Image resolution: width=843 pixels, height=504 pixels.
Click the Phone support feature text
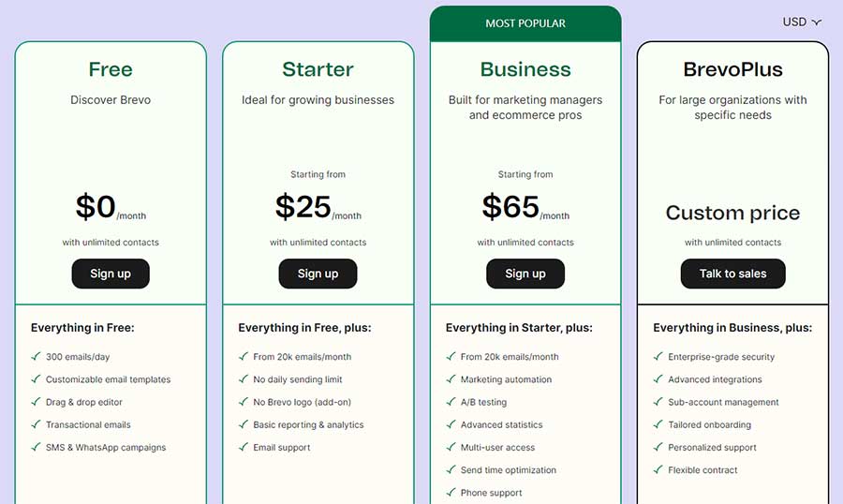(492, 493)
